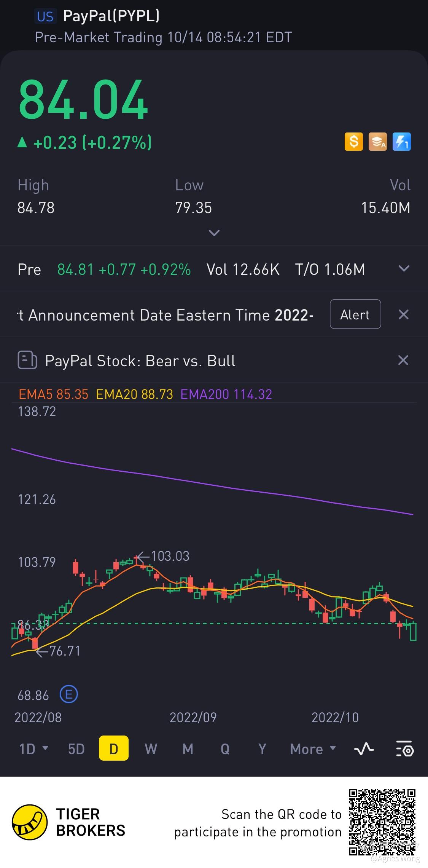Screen dimensions: 428x868
Task: Switch to the 5D chart tab
Action: point(76,749)
